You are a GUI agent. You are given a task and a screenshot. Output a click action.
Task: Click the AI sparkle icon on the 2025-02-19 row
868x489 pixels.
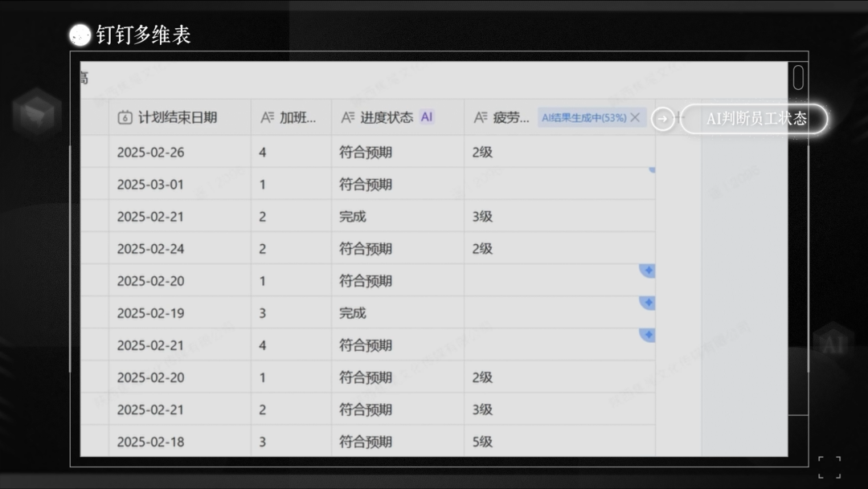pos(648,303)
